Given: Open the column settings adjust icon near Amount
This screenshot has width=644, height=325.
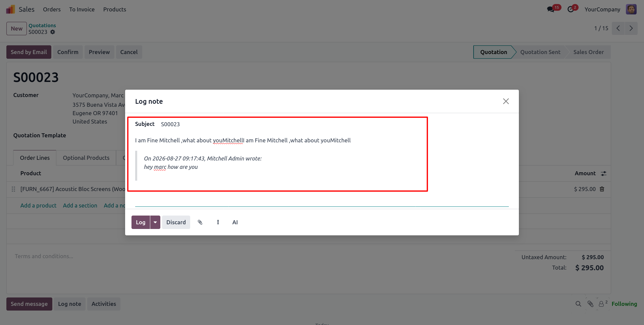Looking at the screenshot, I should tap(604, 174).
